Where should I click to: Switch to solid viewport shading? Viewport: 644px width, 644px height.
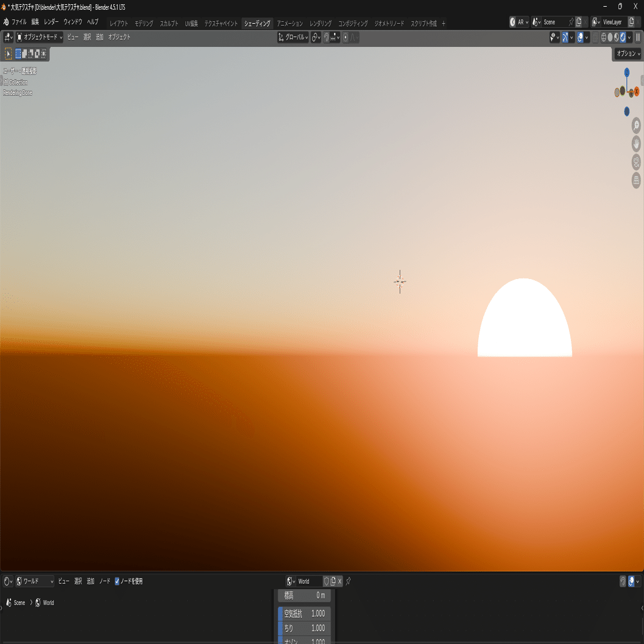tap(610, 37)
